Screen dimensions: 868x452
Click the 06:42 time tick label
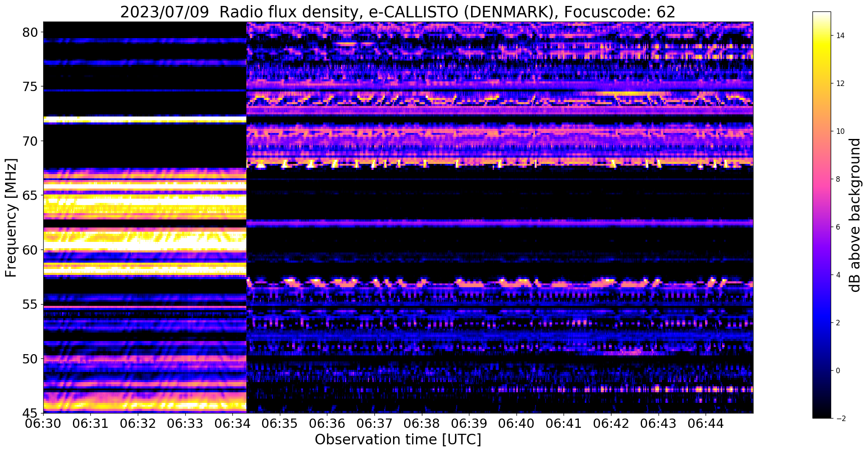(611, 423)
